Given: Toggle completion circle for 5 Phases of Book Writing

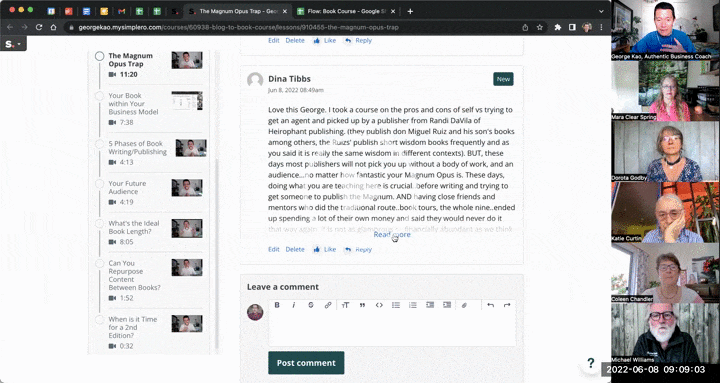Looking at the screenshot, I should coord(100,144).
